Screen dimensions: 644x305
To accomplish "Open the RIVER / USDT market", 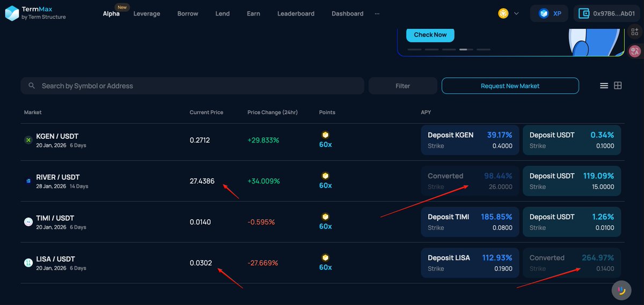I will 58,177.
